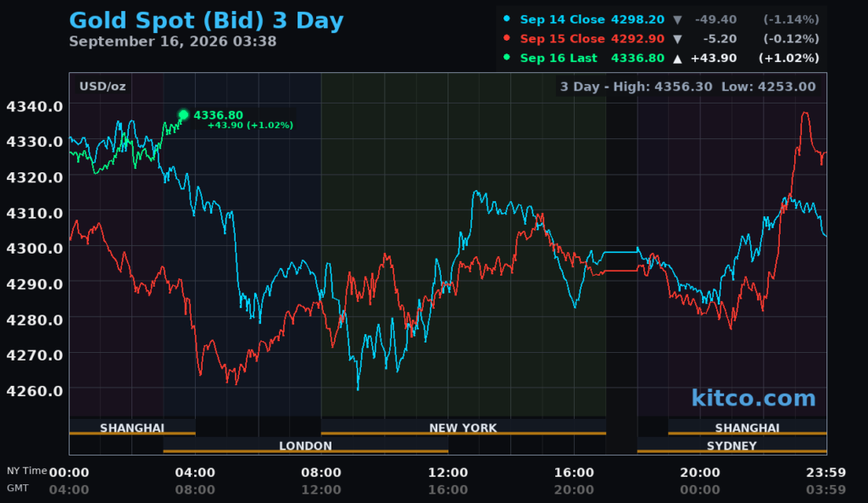Click the Sep 14 Close 4298.20 legend text
Viewport: 868px width, 503px height.
tap(593, 20)
